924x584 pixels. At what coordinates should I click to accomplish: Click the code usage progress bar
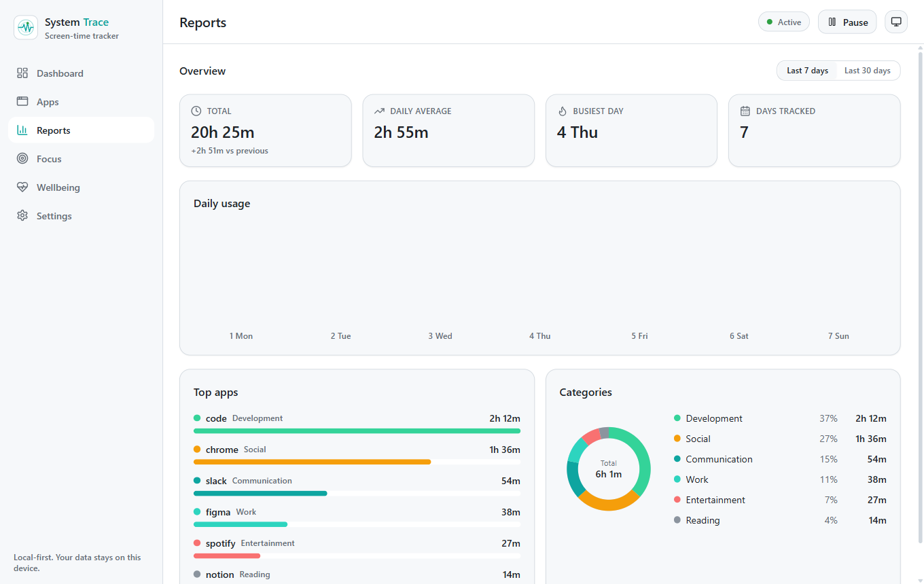coord(357,431)
